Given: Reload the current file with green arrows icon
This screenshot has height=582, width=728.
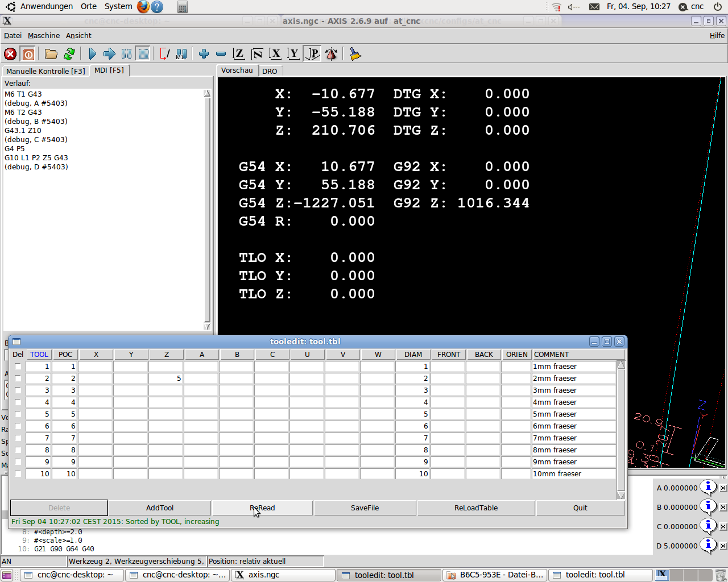Looking at the screenshot, I should [x=69, y=54].
